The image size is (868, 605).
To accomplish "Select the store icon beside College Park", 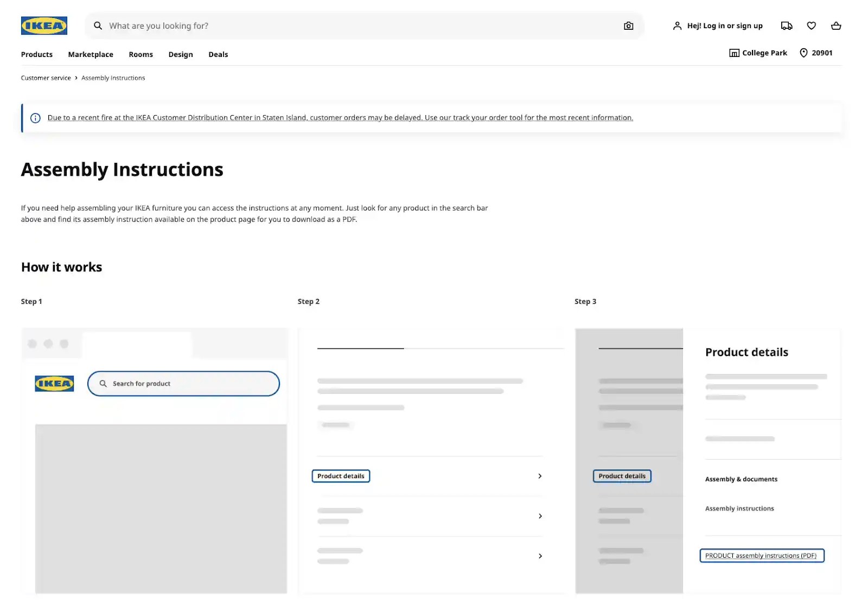I will click(733, 53).
